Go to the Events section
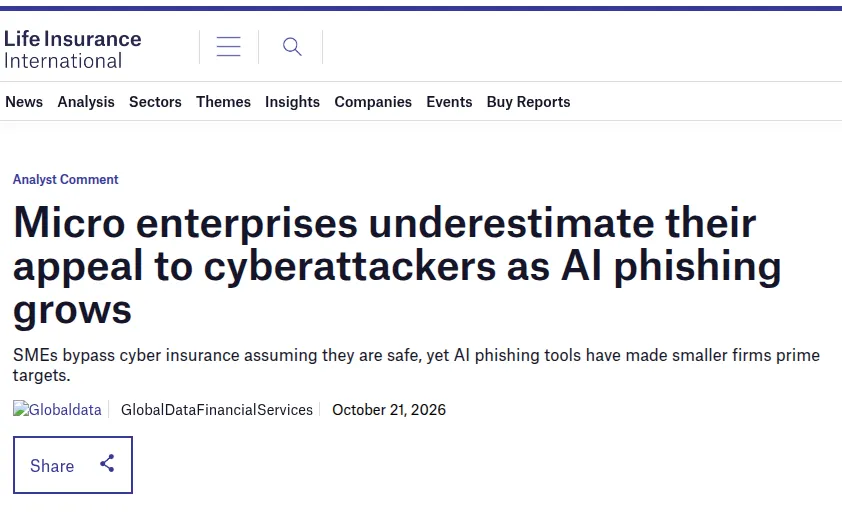The image size is (842, 524). pyautogui.click(x=449, y=101)
